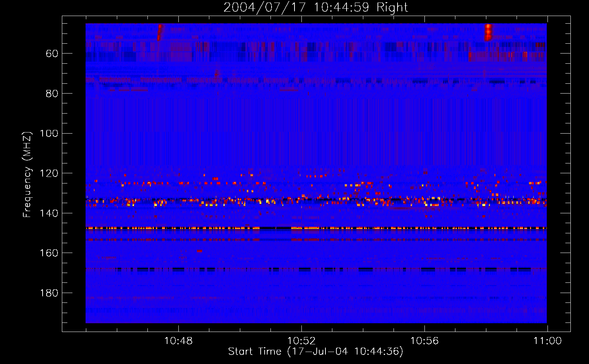Image resolution: width=589 pixels, height=364 pixels.
Task: Click the slanted red burst before 10:48 at top
Action: 159,32
